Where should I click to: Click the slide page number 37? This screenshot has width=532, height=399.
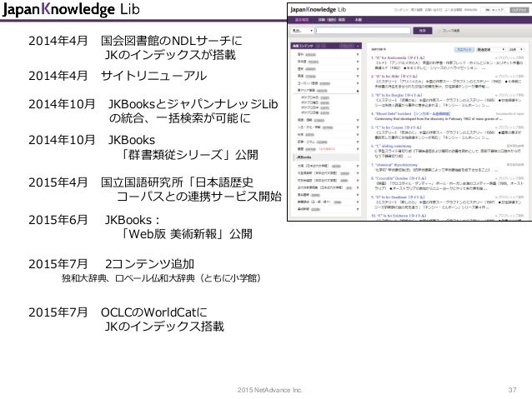(x=512, y=390)
